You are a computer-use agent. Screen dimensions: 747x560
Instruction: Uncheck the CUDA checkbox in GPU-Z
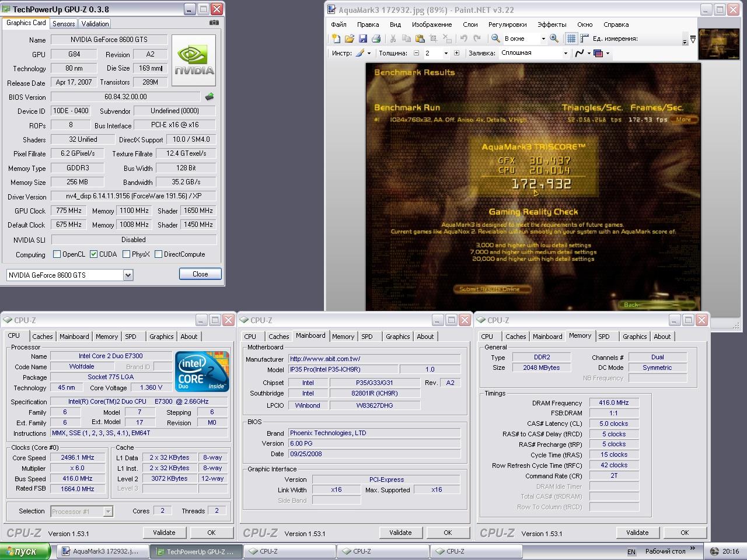pyautogui.click(x=93, y=254)
